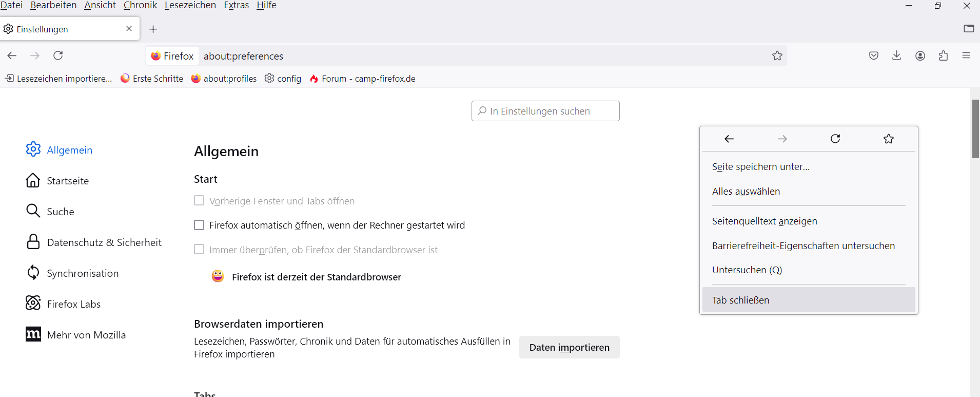
Task: Open a new tab with the plus button
Action: point(153,29)
